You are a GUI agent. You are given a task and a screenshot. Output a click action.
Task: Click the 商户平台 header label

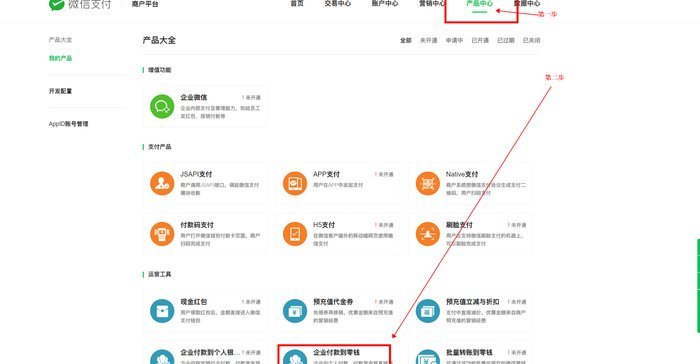(145, 4)
